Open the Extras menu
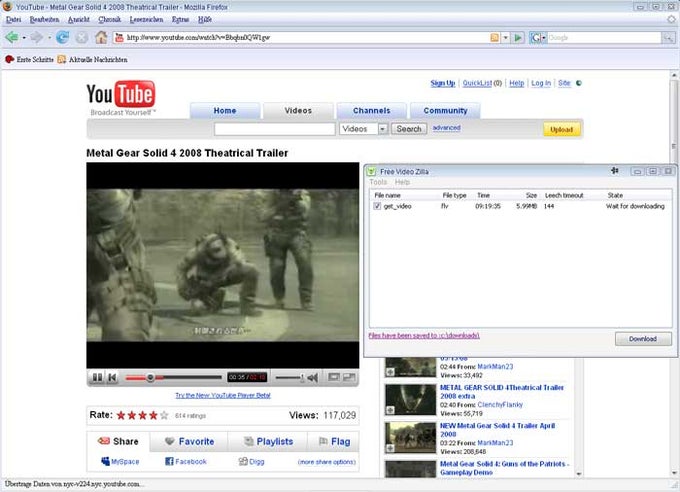The height and width of the screenshot is (492, 680). [x=180, y=20]
